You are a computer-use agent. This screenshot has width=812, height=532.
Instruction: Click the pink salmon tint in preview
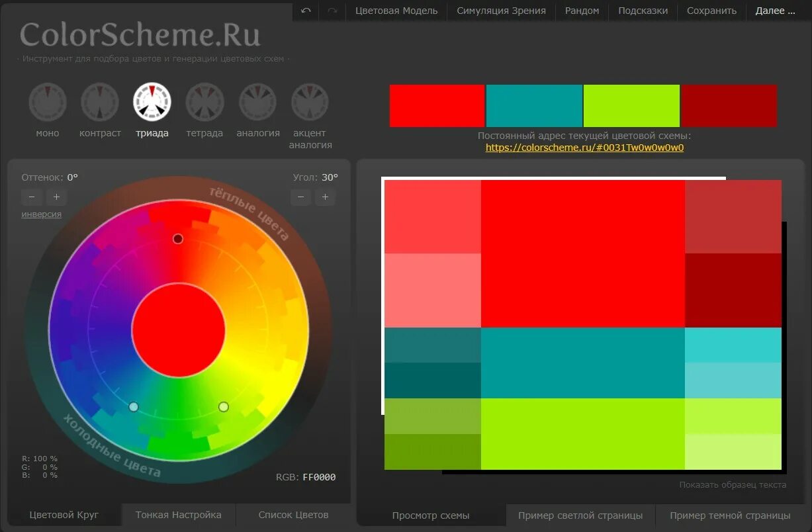pos(433,290)
